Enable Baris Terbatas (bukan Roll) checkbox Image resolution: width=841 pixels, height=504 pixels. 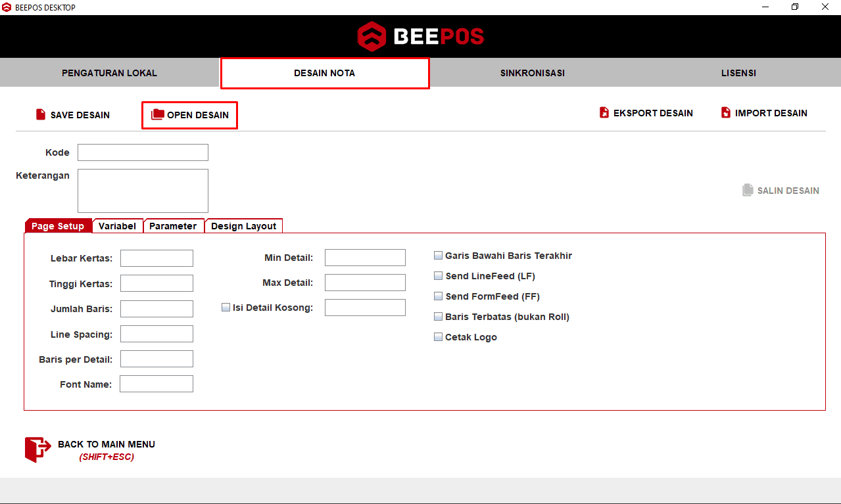(439, 317)
